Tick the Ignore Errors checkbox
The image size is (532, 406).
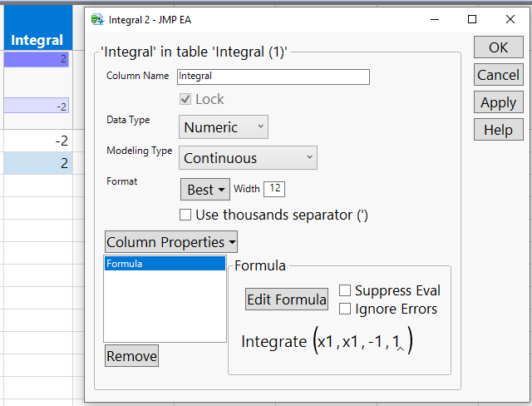coord(345,309)
